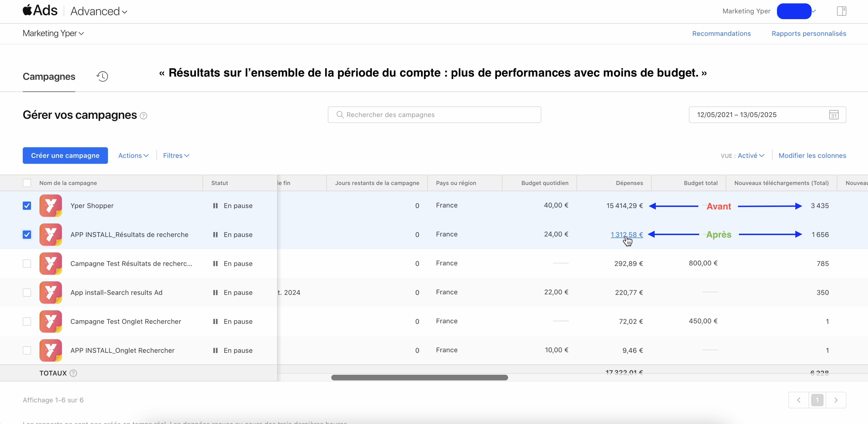868x424 pixels.
Task: Check Campagne Test Résultats de recherc... checkbox
Action: 27,264
